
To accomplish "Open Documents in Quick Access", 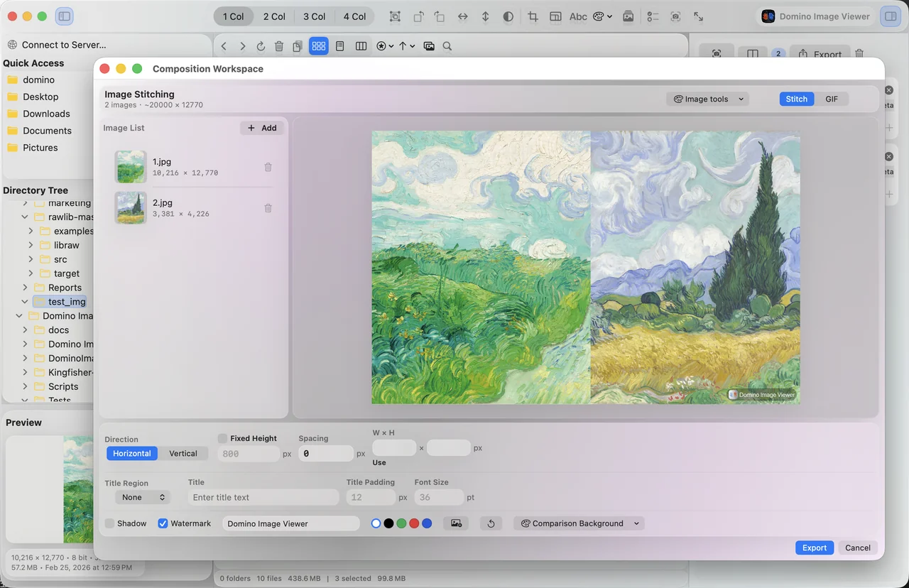I will pos(47,131).
